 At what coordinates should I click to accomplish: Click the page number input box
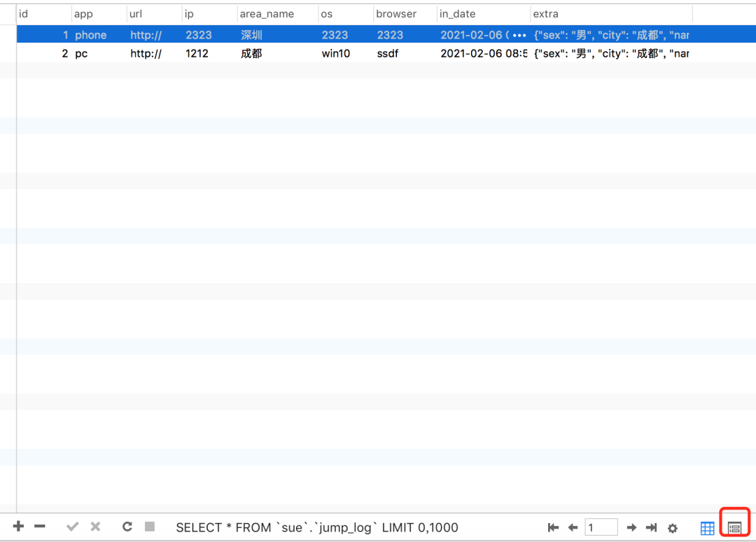[x=601, y=527]
